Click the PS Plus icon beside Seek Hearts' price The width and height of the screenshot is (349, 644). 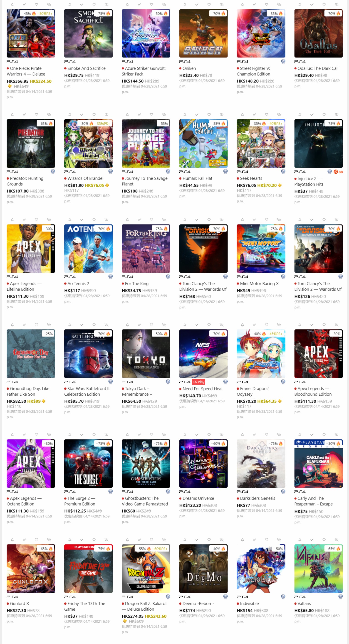tap(280, 185)
